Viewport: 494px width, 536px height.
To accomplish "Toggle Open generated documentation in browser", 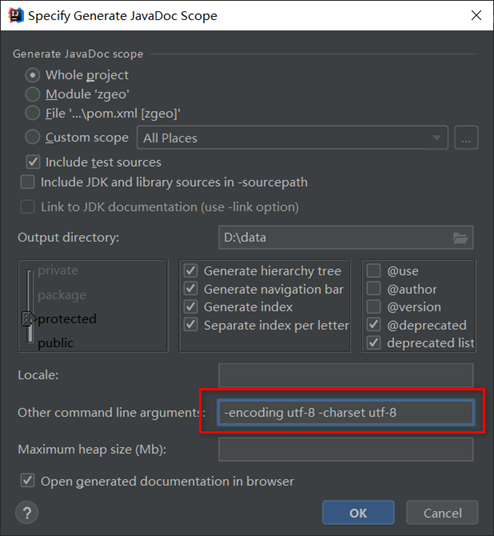I will tap(27, 481).
